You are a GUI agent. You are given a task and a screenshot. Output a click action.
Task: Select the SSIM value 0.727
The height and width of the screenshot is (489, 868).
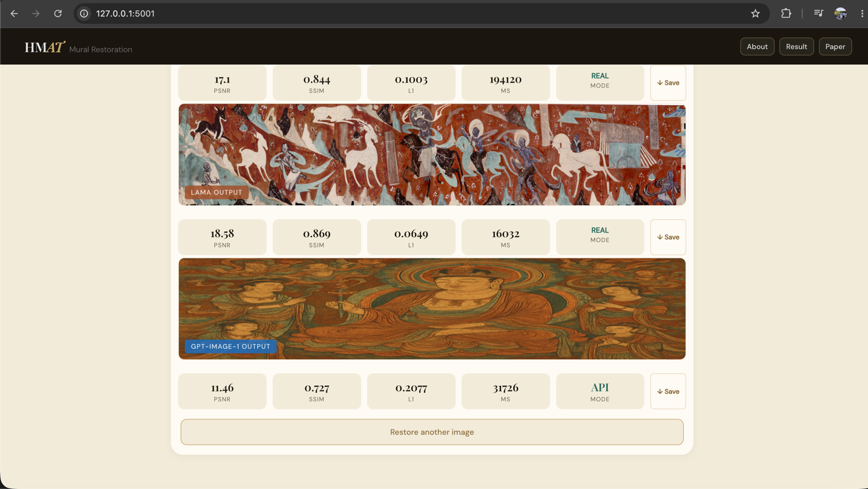(x=317, y=388)
